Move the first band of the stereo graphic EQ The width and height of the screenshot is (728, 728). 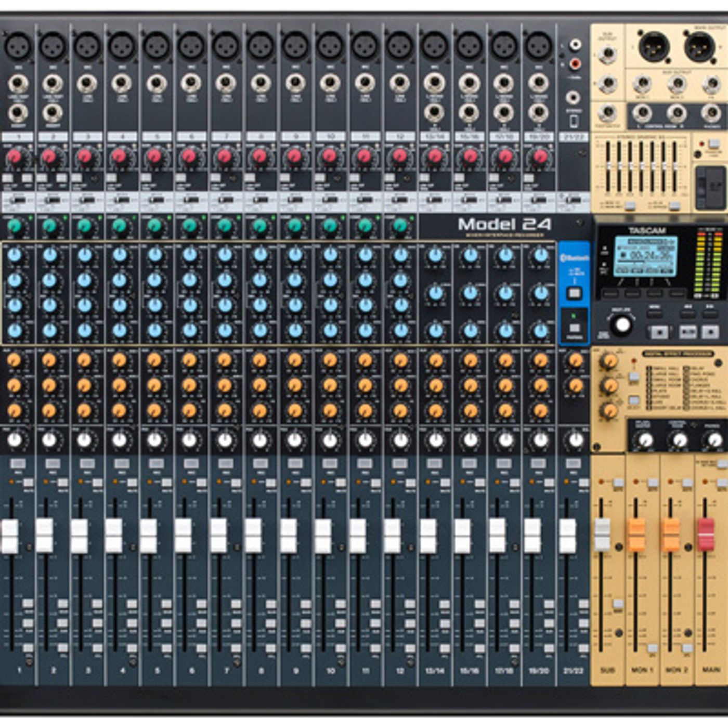608,166
